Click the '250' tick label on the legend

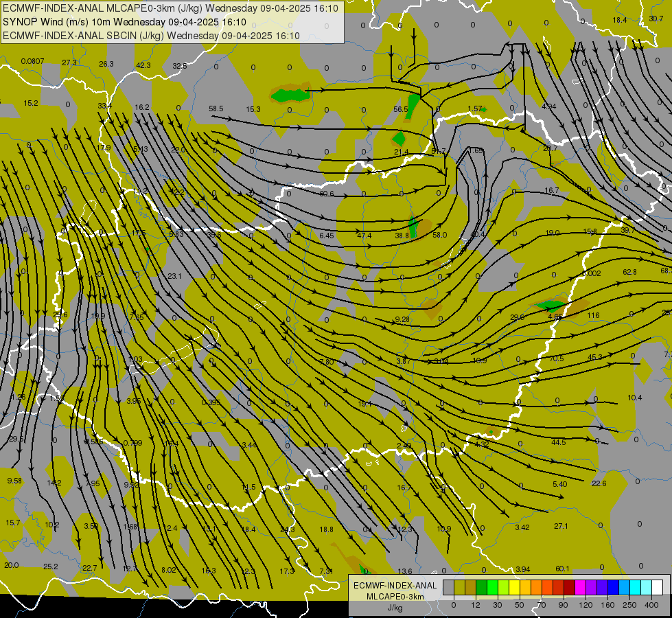(629, 605)
